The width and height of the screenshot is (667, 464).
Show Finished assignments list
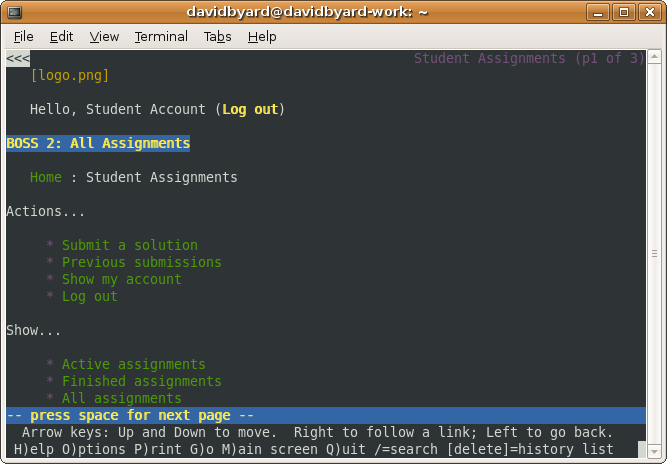tap(142, 381)
